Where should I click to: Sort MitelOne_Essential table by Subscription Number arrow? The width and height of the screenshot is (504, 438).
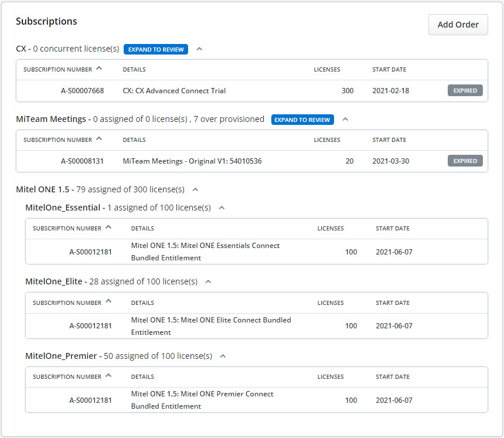point(108,227)
